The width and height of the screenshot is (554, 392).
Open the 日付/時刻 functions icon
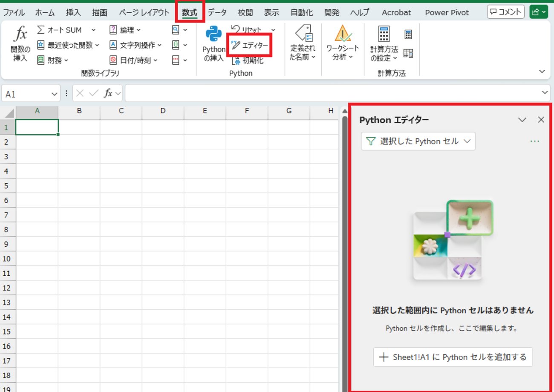113,60
